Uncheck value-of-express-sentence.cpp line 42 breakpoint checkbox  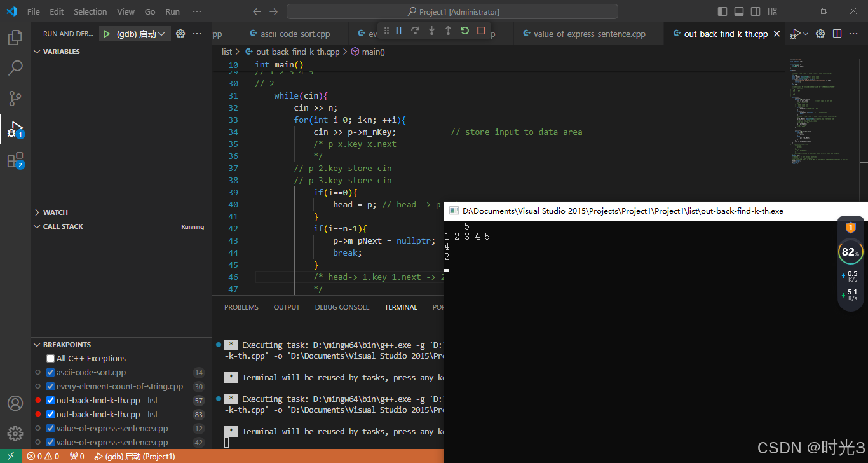(x=51, y=442)
